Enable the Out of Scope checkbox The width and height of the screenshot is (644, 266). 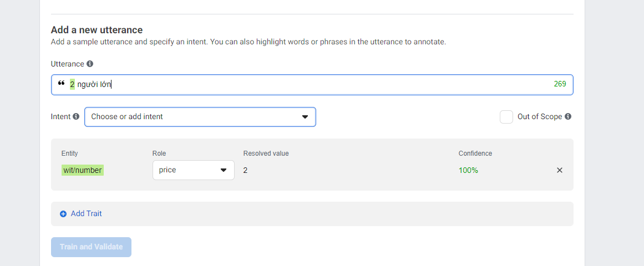pos(506,117)
